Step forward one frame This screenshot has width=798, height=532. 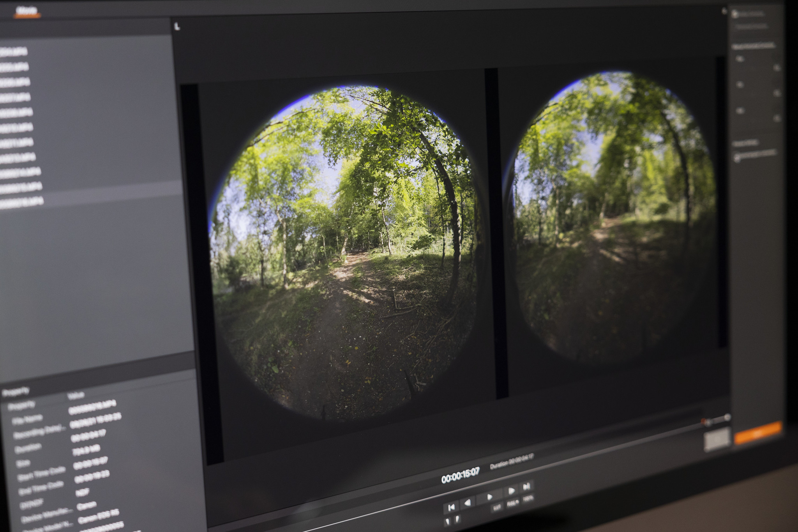click(x=512, y=491)
